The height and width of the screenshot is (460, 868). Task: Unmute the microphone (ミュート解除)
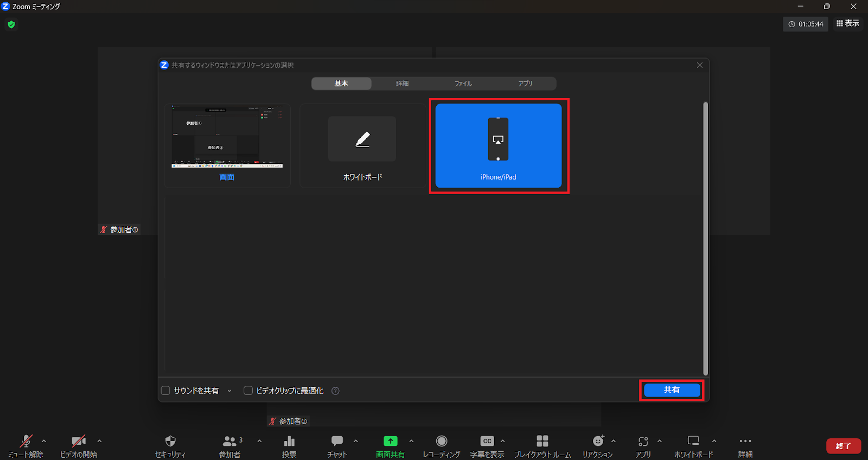point(25,442)
